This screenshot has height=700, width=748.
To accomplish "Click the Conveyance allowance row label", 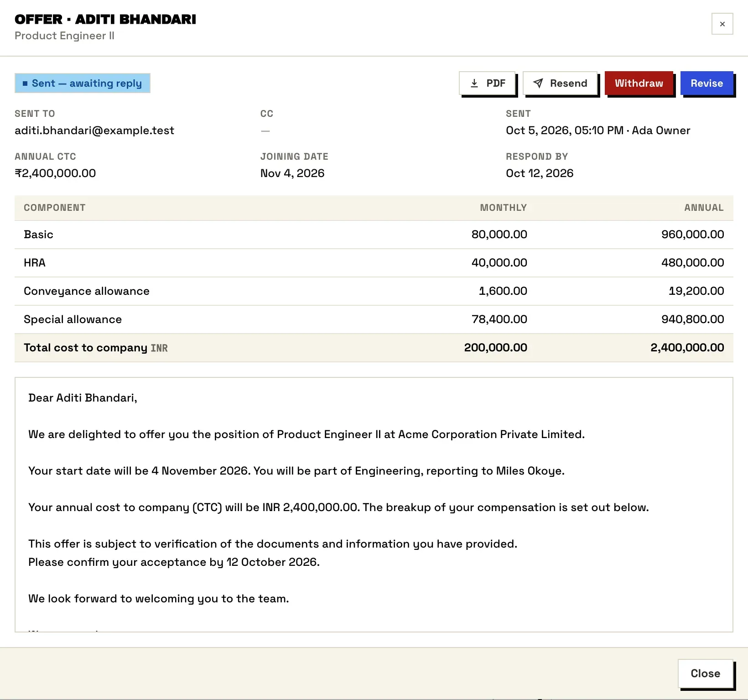I will [87, 291].
